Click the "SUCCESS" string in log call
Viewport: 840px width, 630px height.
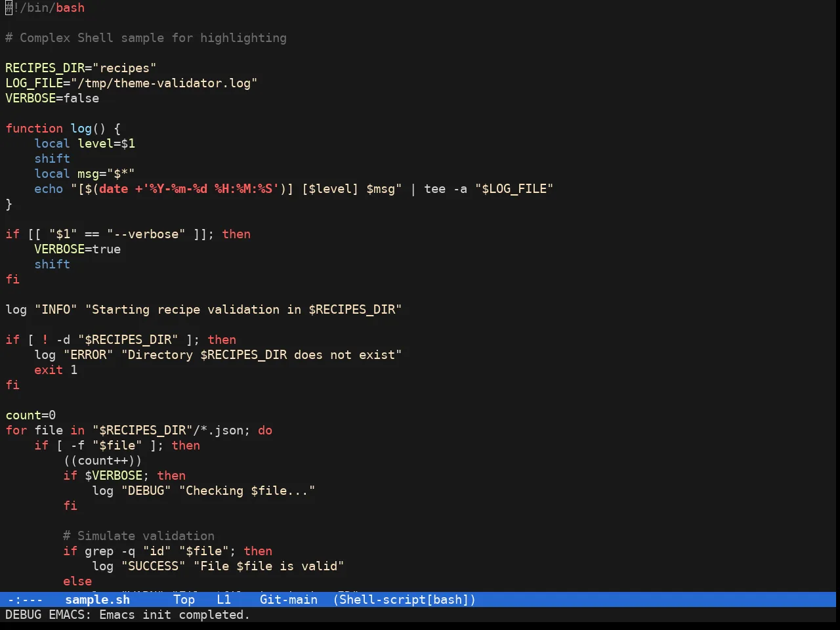point(154,566)
